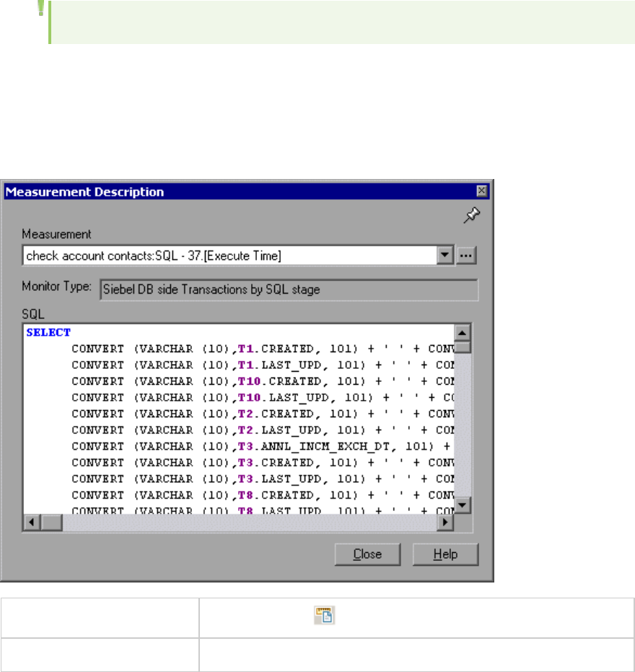This screenshot has width=635, height=672.
Task: Click the Help button
Action: click(x=445, y=554)
